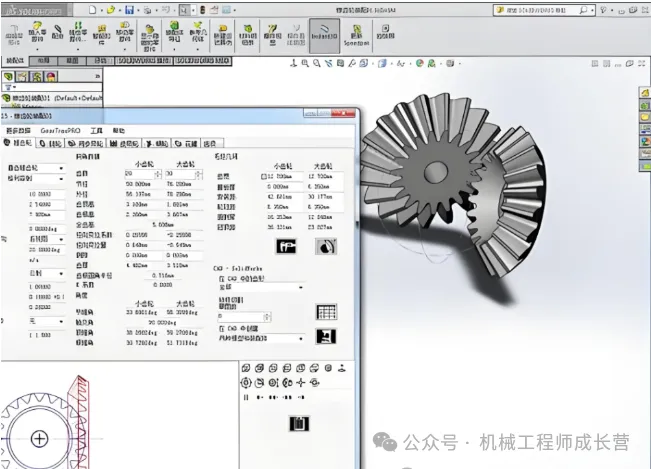The image size is (651, 469).
Task: Open the Assembly Features tool
Action: click(174, 32)
